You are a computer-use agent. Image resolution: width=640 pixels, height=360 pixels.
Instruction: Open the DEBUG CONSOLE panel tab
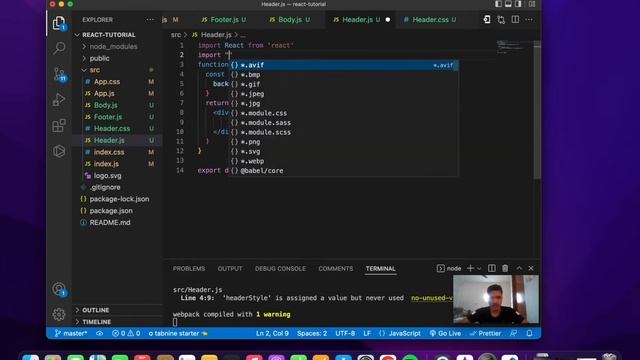coord(280,269)
